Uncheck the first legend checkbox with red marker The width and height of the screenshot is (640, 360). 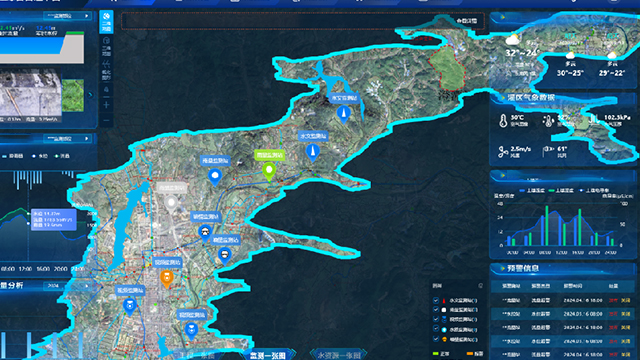436,300
